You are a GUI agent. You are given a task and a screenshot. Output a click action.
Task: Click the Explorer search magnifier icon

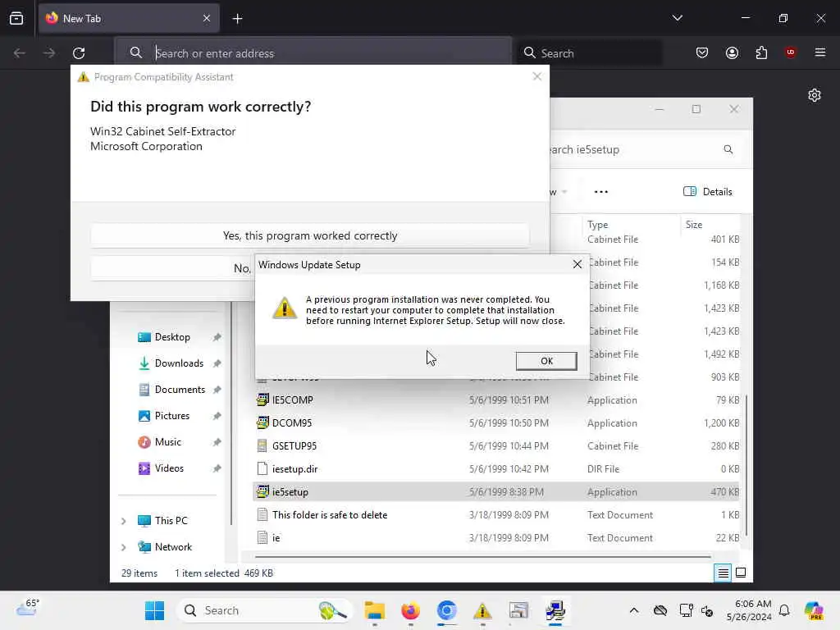728,149
